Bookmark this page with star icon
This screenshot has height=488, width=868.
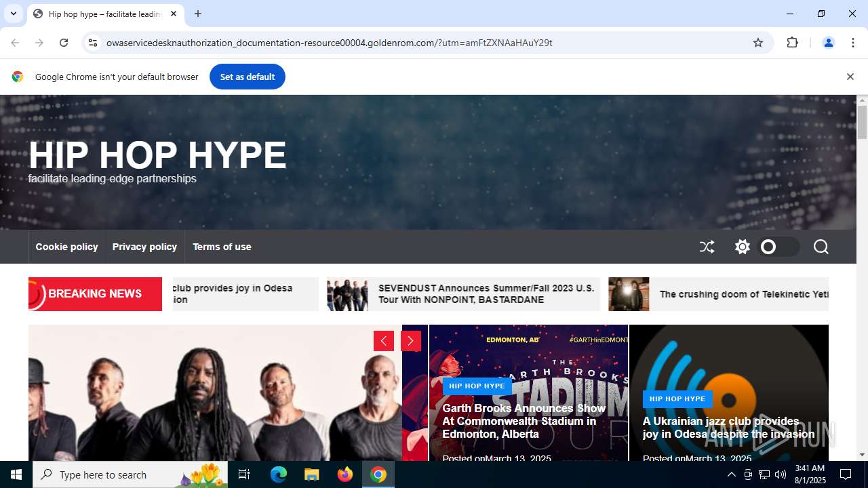click(758, 43)
